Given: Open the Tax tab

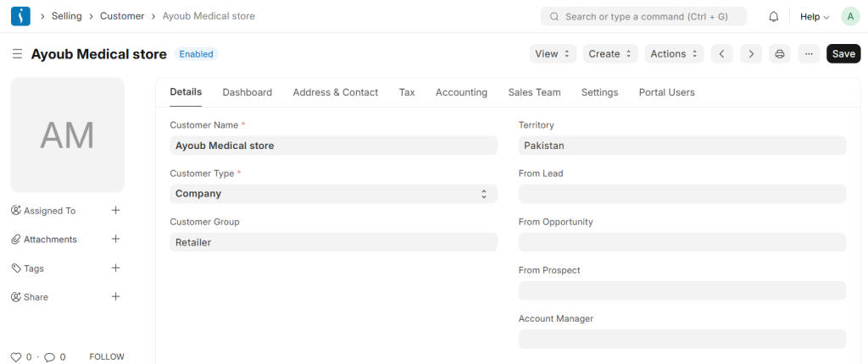Looking at the screenshot, I should pos(407,92).
